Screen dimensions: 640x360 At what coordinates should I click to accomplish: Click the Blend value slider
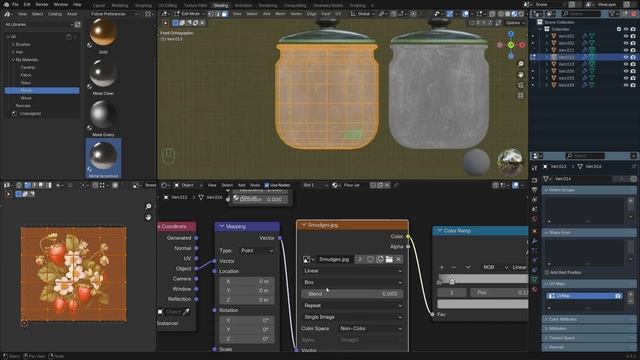352,294
